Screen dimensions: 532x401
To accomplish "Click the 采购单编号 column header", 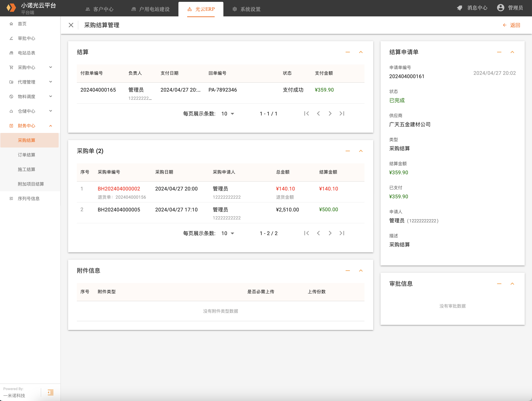I will (x=109, y=172).
